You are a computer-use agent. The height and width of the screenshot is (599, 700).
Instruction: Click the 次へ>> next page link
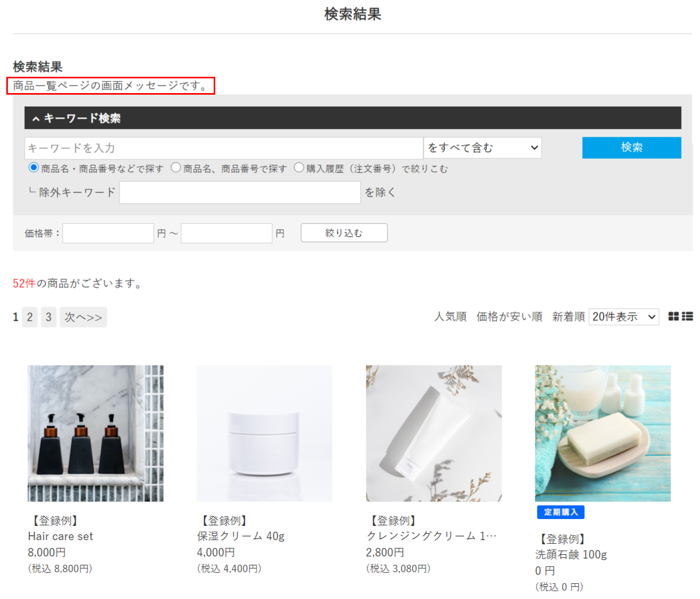point(83,317)
